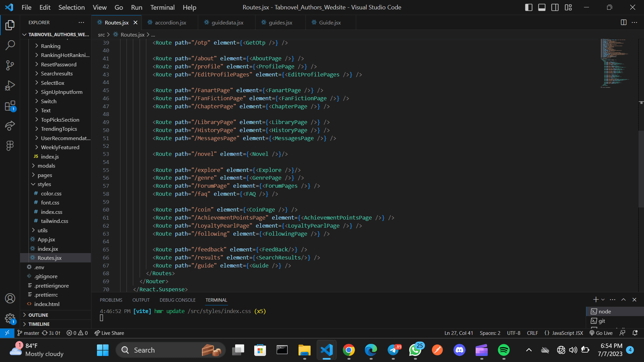644x362 pixels.
Task: Switch to the DEBUG CONSOLE tab
Action: 177,300
